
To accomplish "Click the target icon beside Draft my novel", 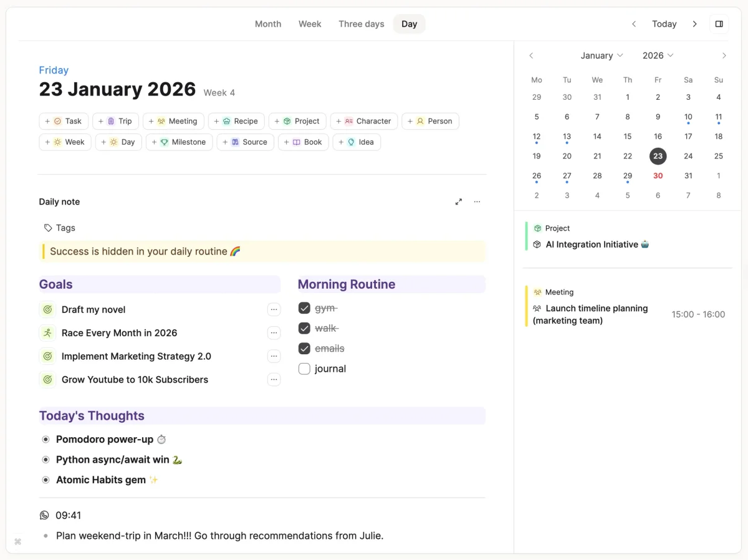I will [x=47, y=309].
